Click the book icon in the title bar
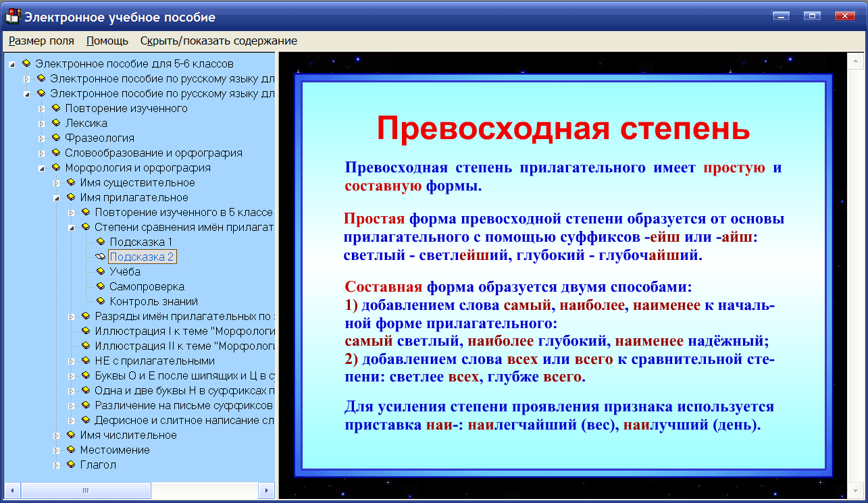Viewport: 868px width, 503px height. click(x=10, y=16)
